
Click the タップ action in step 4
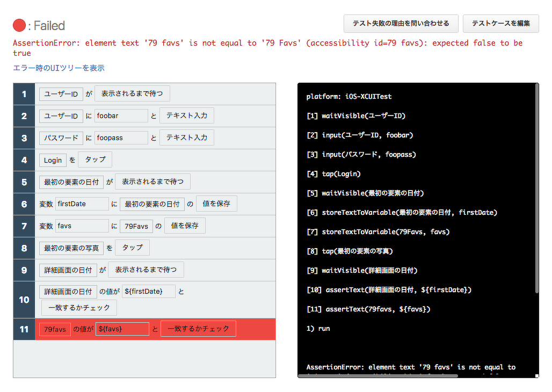(95, 159)
